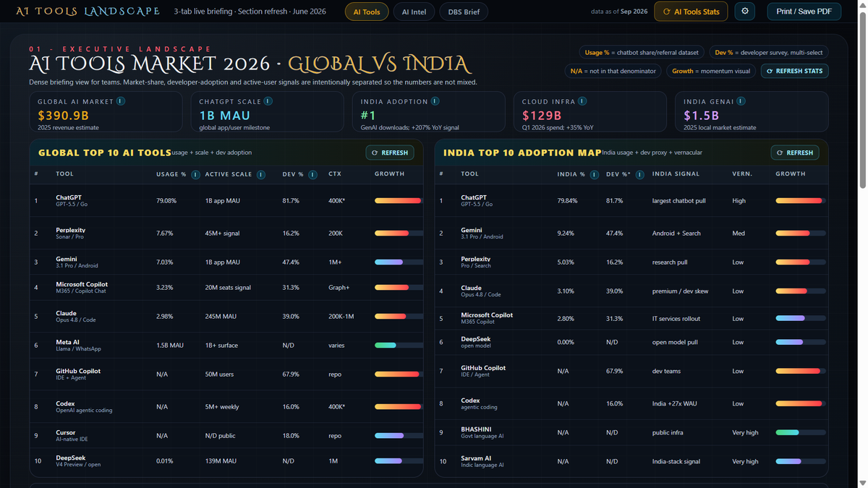Select GitHub Copilot in global table
Viewport: 868px width, 488px height.
pos(226,374)
